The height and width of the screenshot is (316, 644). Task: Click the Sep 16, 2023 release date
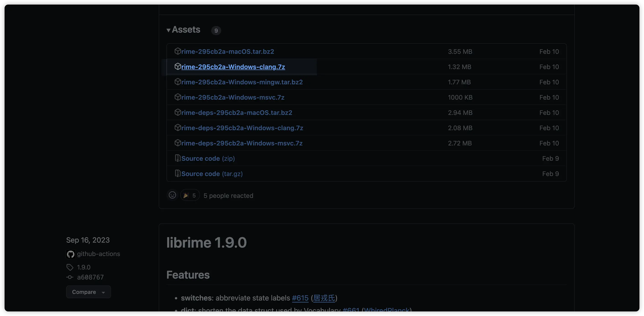tap(88, 240)
